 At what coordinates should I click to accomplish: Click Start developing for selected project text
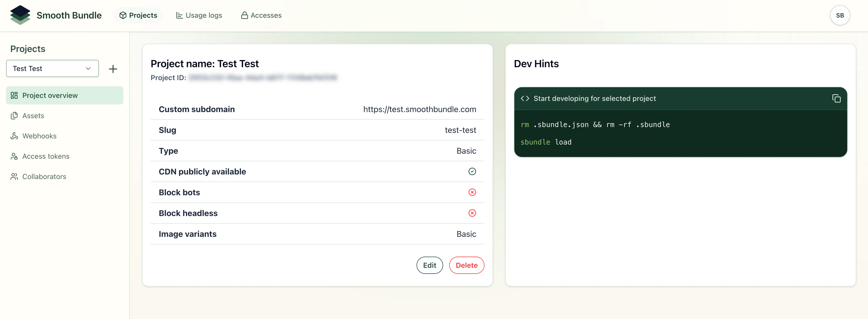point(595,98)
